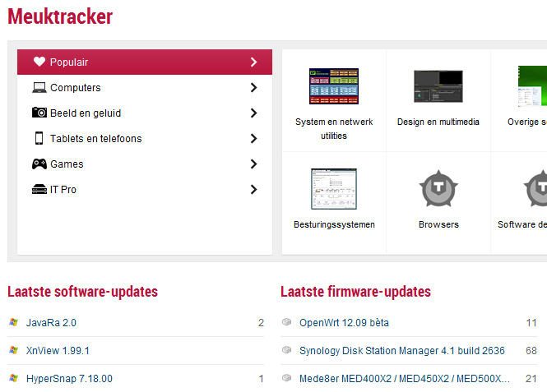The image size is (547, 392).
Task: Click the firmware icon beside Mede8er MED400X2
Action: (x=286, y=378)
